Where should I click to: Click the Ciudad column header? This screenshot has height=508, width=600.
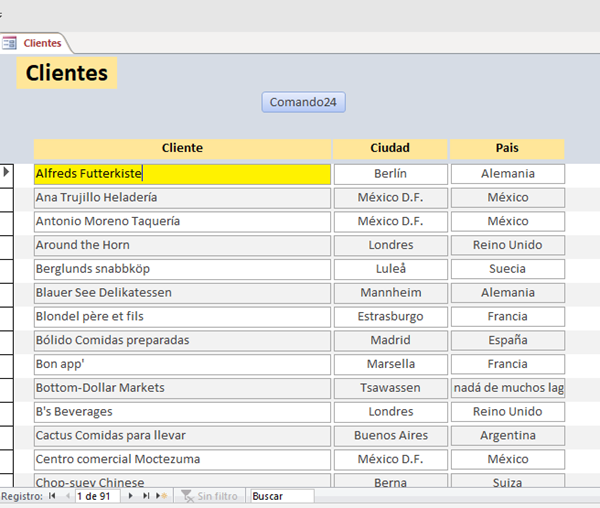point(390,148)
